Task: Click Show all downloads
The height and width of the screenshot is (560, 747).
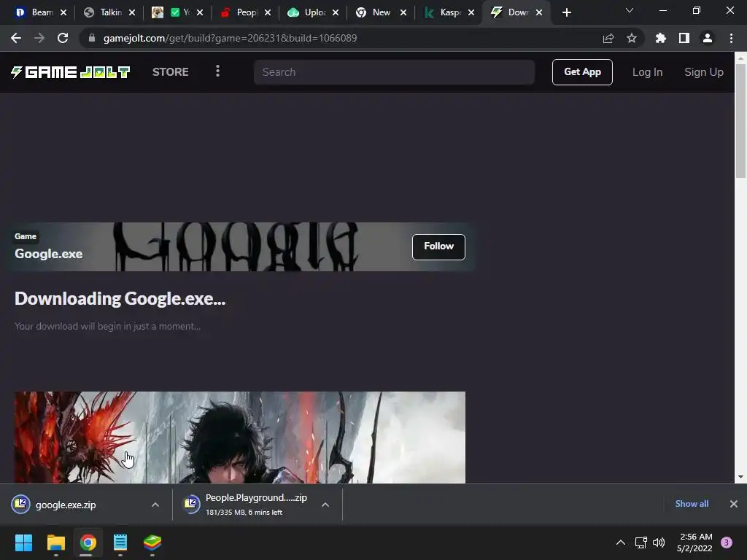Action: pos(692,504)
